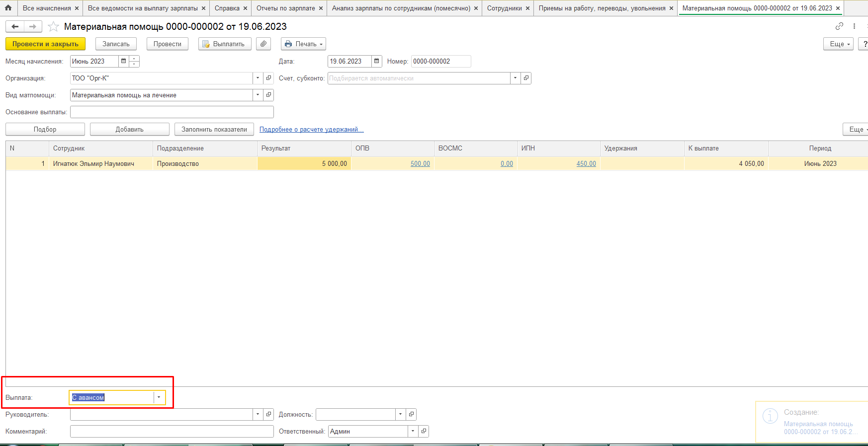Open the Организация item form icon
The height and width of the screenshot is (446, 868).
point(269,78)
